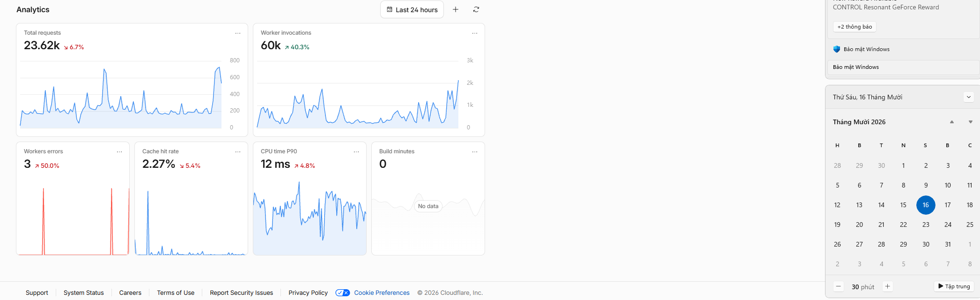Go to previous month with up arrow
Viewport: 980px width, 300px height.
(x=951, y=122)
